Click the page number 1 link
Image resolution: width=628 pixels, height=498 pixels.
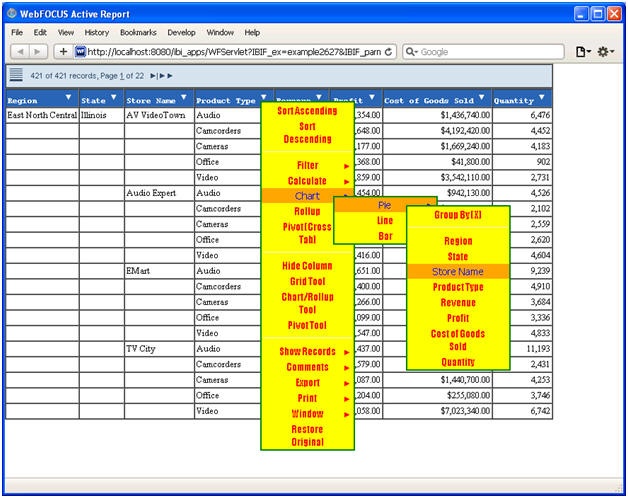pos(122,76)
